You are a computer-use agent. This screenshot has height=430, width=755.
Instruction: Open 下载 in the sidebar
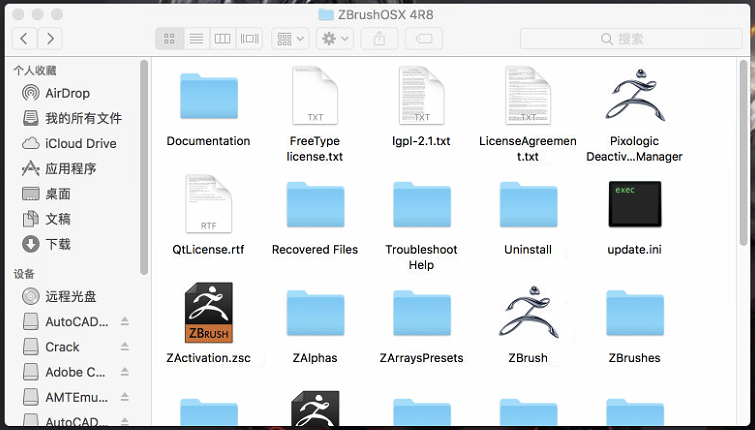46,244
